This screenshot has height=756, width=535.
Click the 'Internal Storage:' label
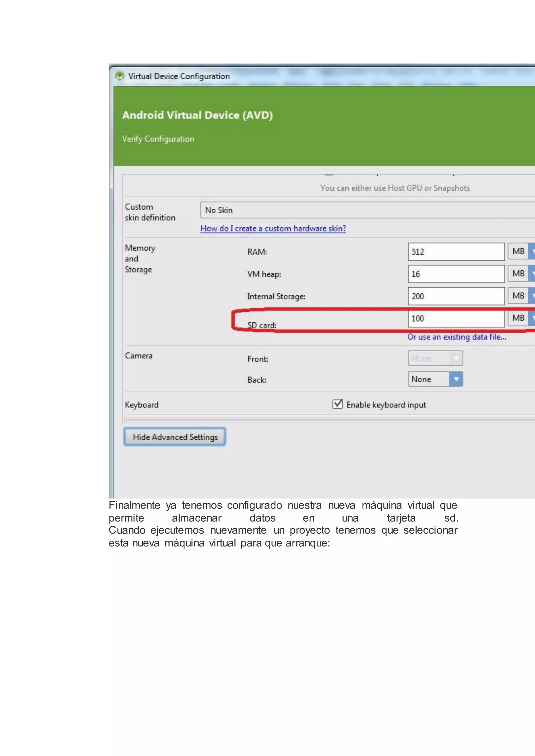(x=276, y=296)
